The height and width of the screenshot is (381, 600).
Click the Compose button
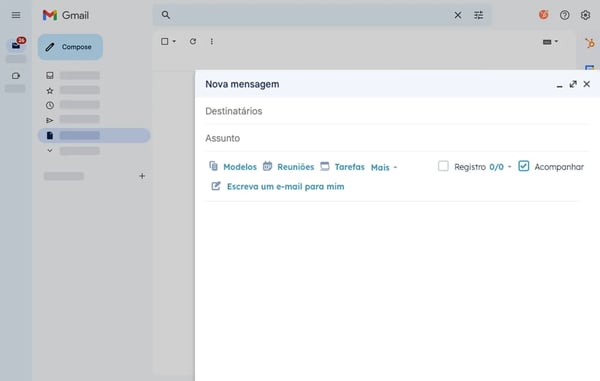(x=70, y=47)
